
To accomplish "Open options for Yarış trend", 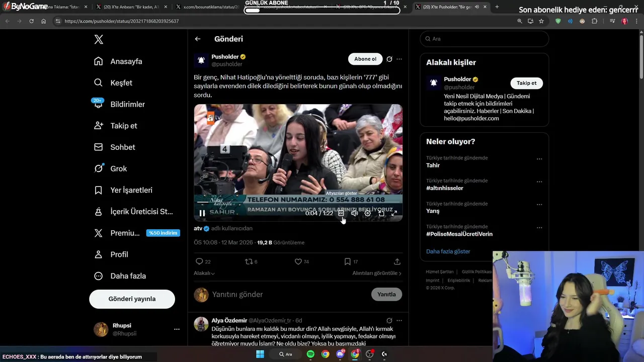I will [x=539, y=205].
